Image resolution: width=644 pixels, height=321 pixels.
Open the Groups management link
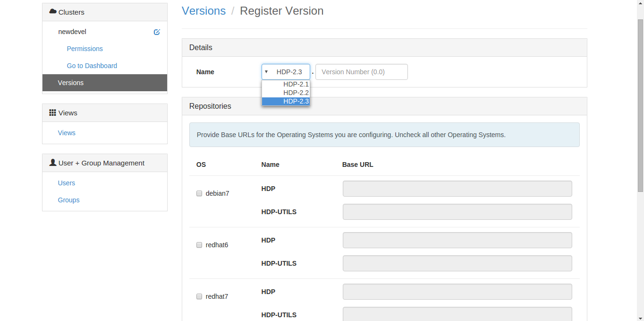(x=68, y=200)
